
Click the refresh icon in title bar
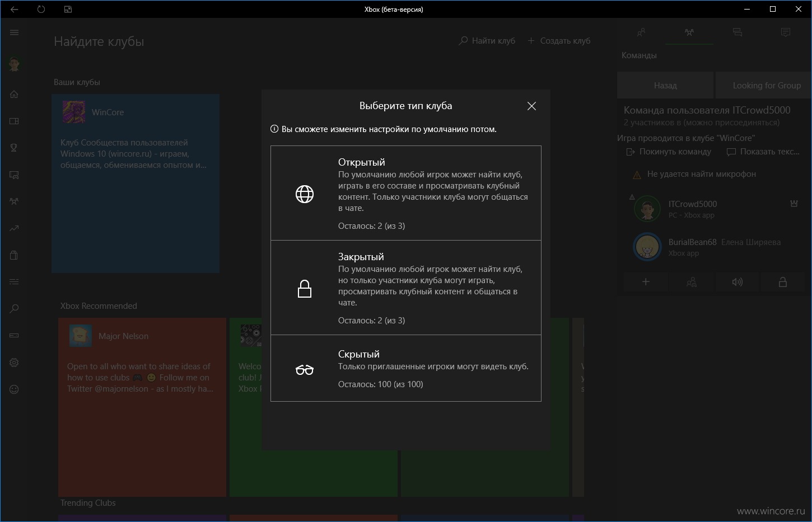coord(41,10)
